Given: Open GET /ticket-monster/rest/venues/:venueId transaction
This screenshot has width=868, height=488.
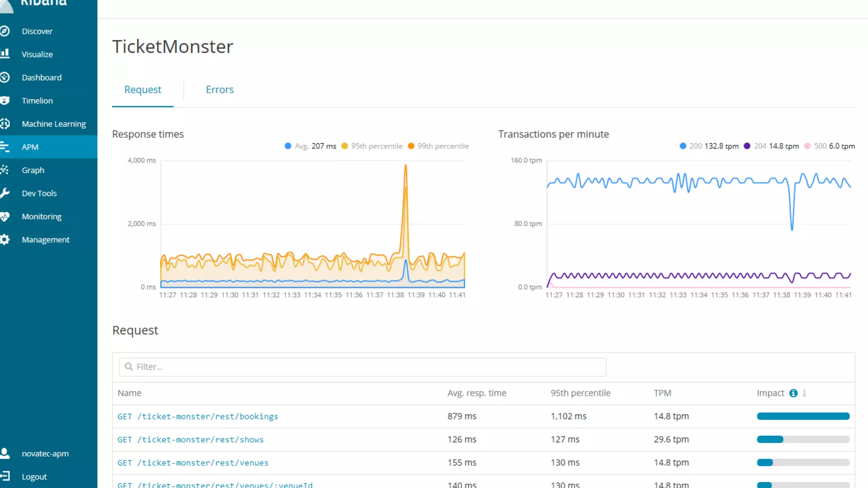Looking at the screenshot, I should 215,485.
